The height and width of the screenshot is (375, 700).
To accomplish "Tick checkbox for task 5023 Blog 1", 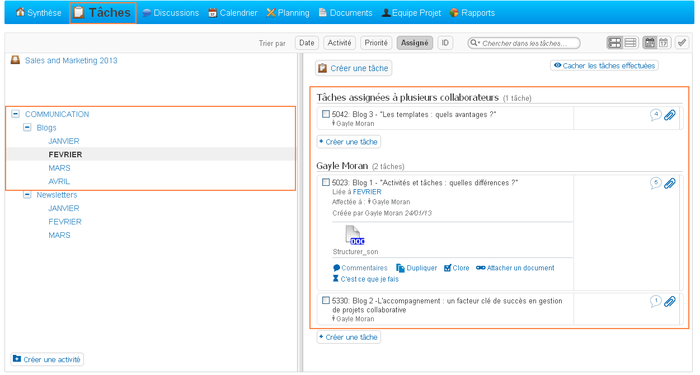I will (326, 183).
